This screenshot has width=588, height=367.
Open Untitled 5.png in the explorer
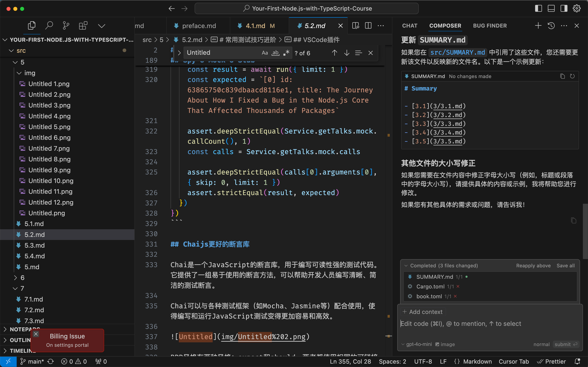(x=49, y=127)
